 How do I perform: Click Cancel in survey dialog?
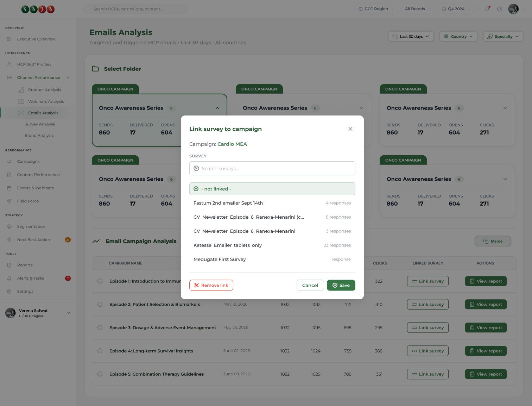point(310,285)
